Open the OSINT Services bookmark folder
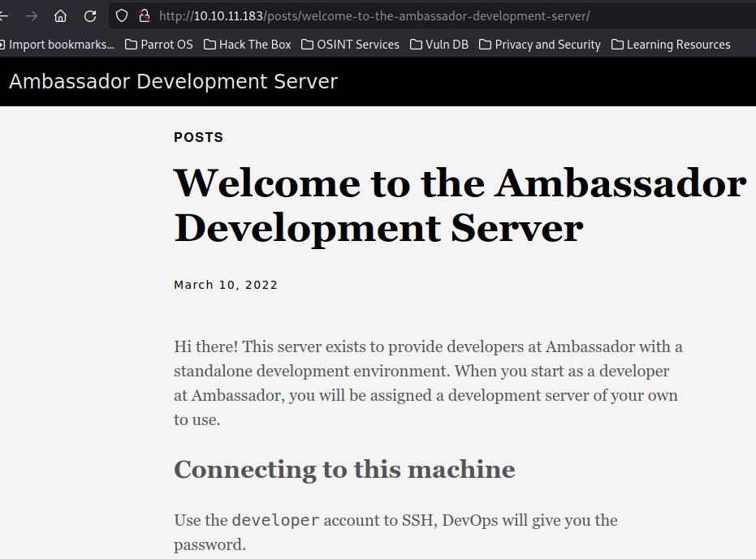Screen dimensions: 756x559 coord(350,45)
